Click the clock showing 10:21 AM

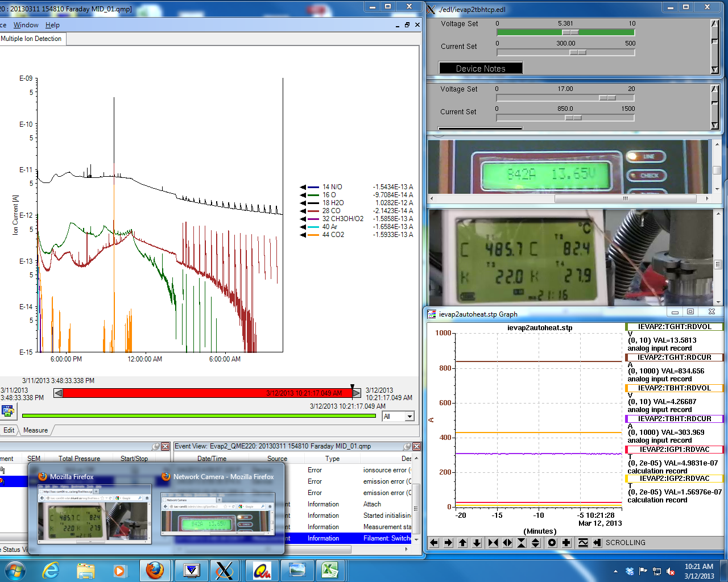click(x=699, y=571)
